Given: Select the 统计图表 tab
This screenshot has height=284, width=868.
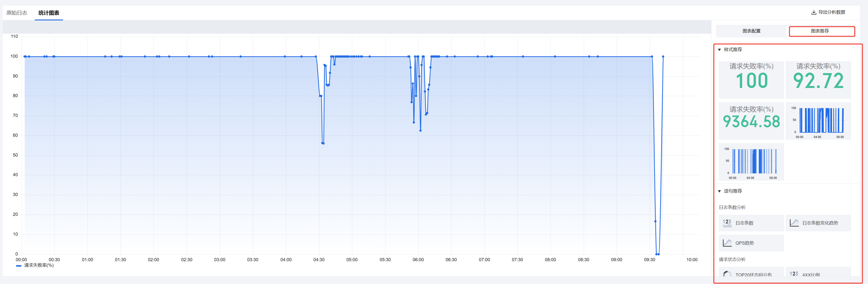Looking at the screenshot, I should [x=49, y=13].
